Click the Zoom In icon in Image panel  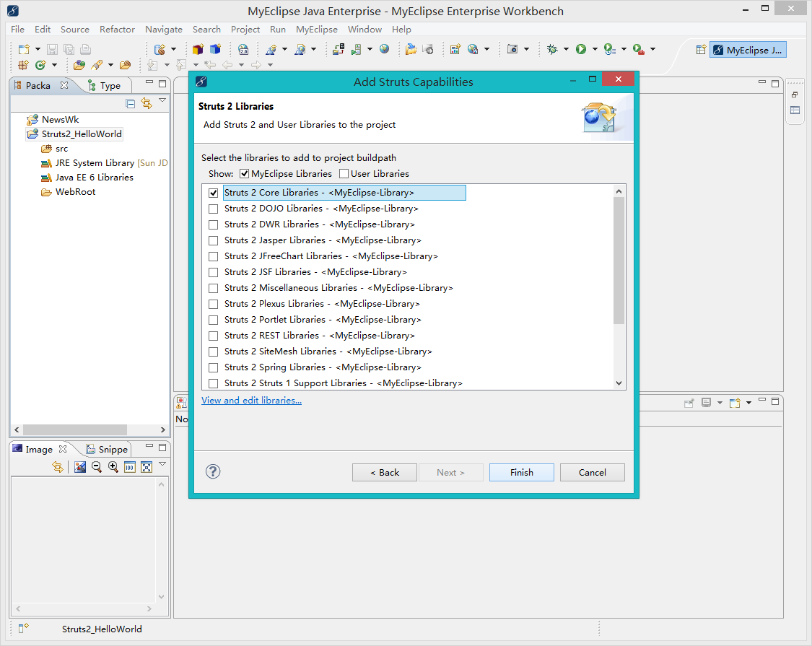[113, 467]
